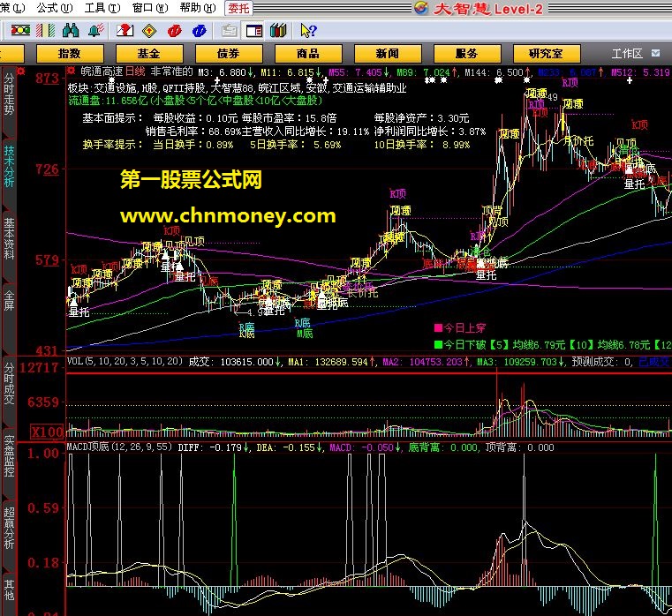Image resolution: width=672 pixels, height=616 pixels.
Task: Click the binoculars search icon
Action: click(x=71, y=30)
